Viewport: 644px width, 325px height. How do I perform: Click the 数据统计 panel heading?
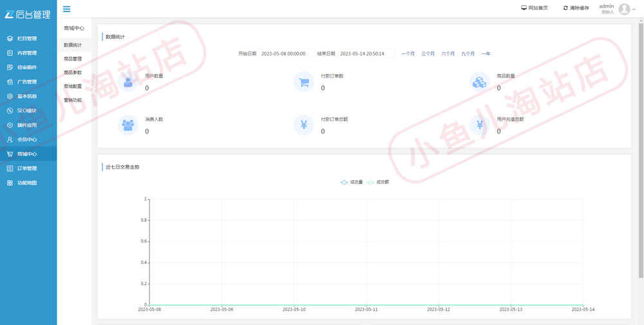pos(115,37)
